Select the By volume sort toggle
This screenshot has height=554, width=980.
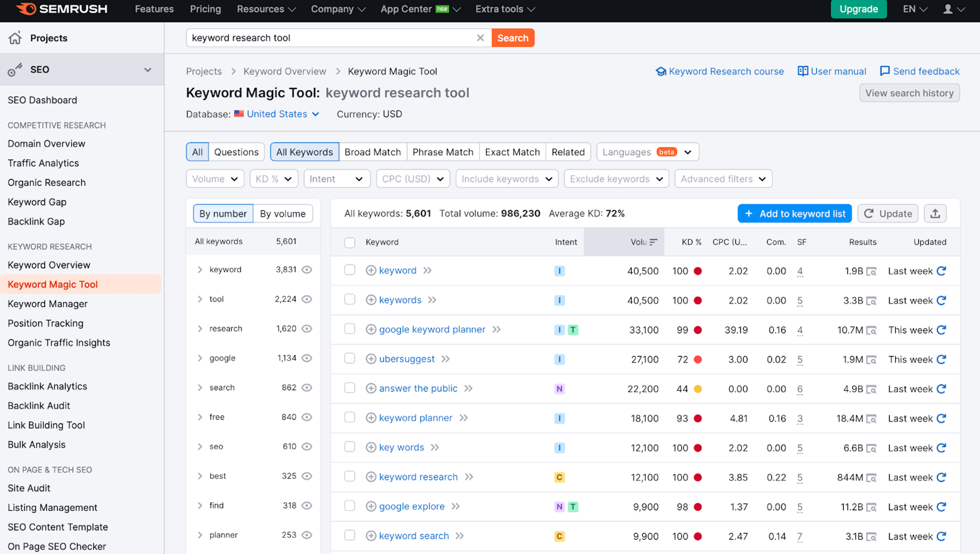[x=283, y=214]
